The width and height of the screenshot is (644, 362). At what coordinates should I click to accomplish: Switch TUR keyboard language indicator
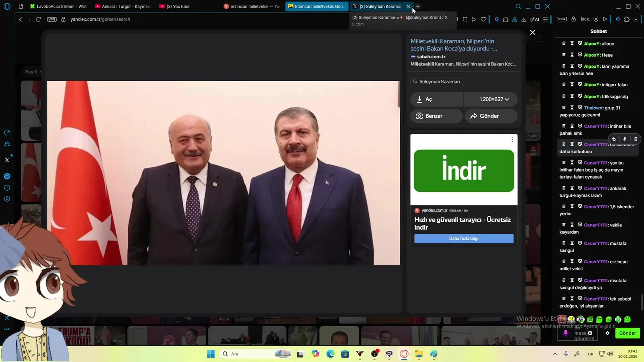[589, 354]
